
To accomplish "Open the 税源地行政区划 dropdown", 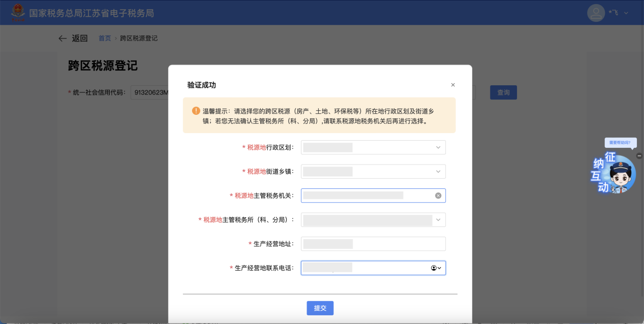I will [x=373, y=147].
